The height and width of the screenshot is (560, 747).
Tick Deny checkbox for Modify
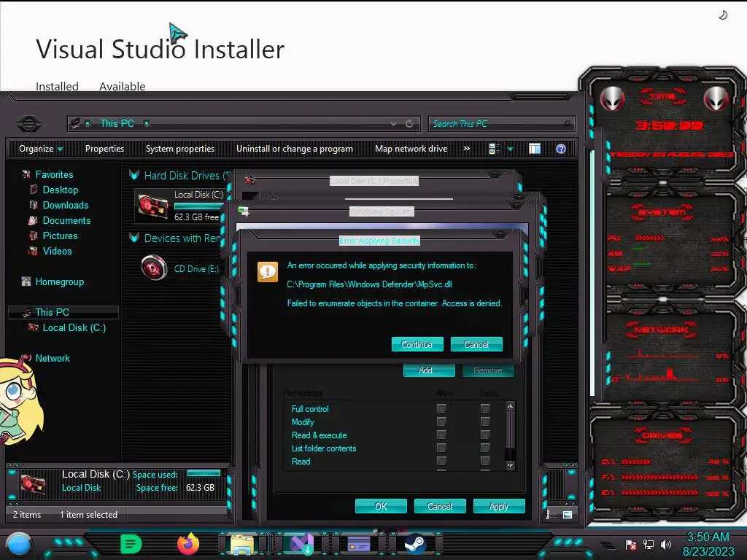click(485, 421)
